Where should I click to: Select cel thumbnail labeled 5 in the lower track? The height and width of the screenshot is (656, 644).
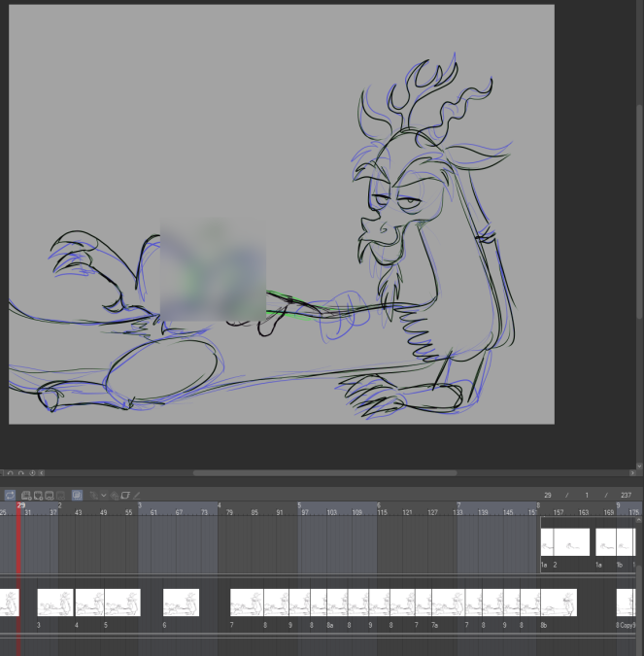(x=122, y=603)
